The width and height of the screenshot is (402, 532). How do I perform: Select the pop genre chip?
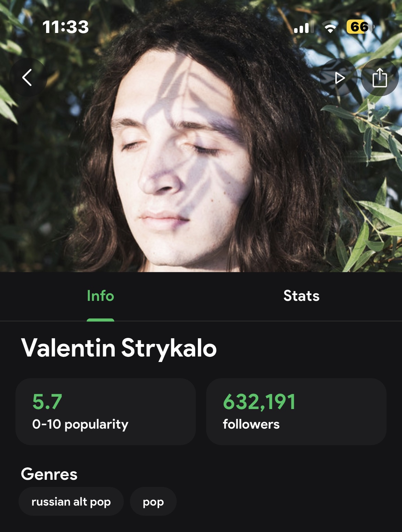pyautogui.click(x=153, y=501)
